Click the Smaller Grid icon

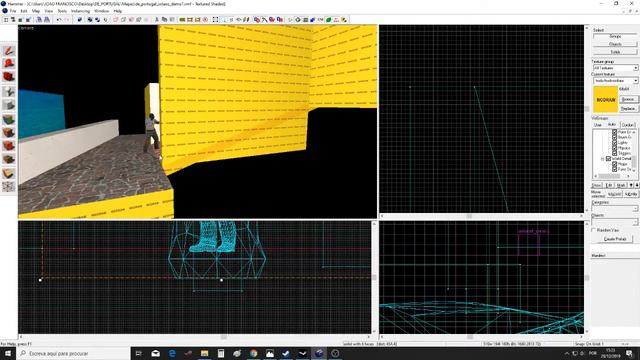point(20,20)
